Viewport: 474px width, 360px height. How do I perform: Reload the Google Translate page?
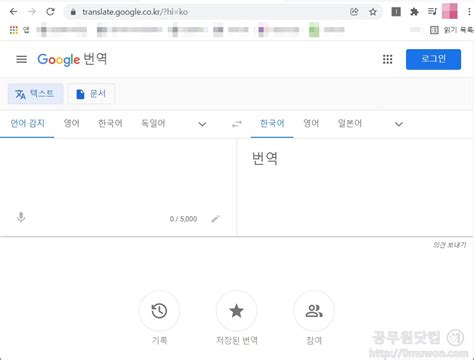[50, 12]
